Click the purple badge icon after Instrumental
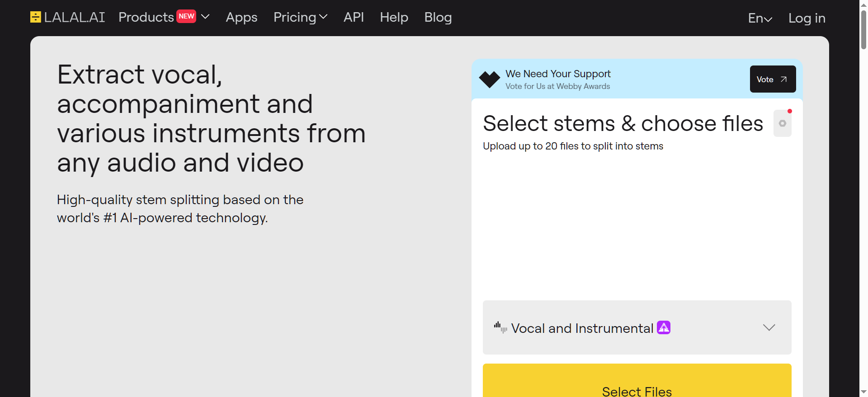 click(x=664, y=327)
